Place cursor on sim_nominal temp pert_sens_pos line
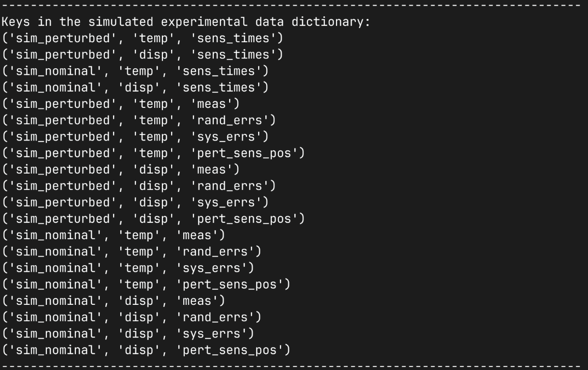The image size is (588, 370). [x=146, y=284]
